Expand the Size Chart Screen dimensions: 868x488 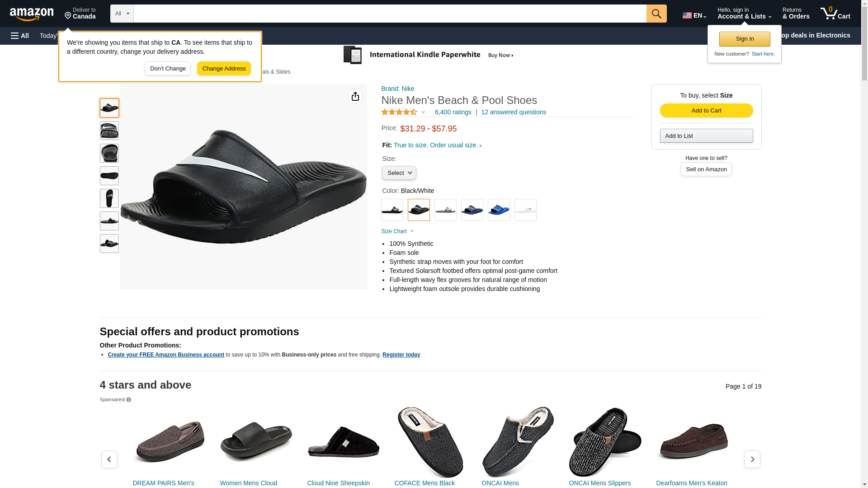coord(397,231)
